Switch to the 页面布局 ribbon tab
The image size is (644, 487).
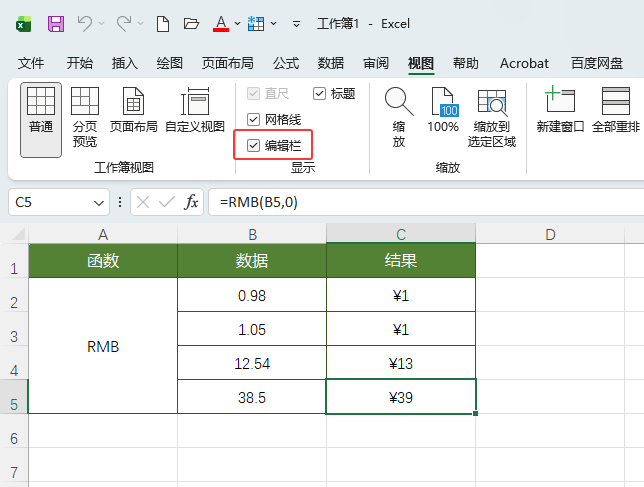[227, 63]
